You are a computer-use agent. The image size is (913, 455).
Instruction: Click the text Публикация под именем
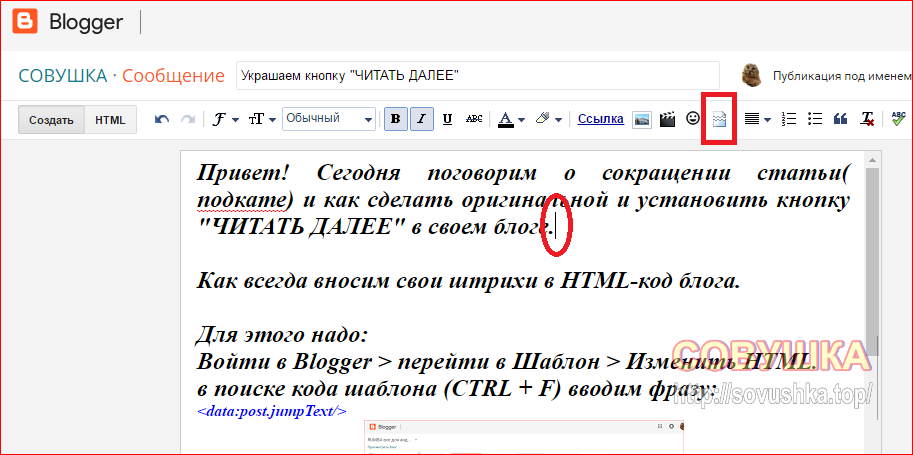coord(842,76)
